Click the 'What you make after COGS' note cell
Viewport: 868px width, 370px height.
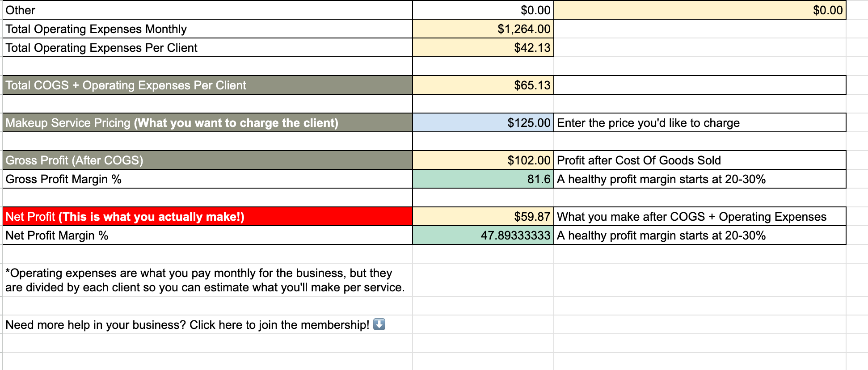pyautogui.click(x=691, y=217)
